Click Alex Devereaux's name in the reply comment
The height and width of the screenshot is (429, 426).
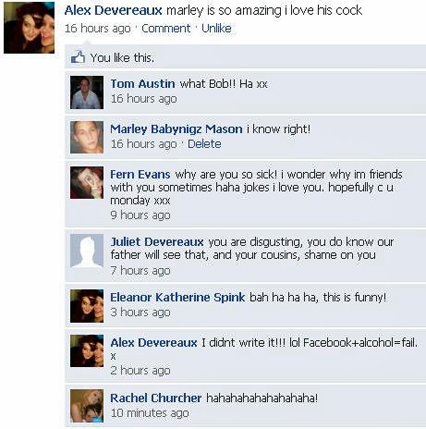pos(154,342)
